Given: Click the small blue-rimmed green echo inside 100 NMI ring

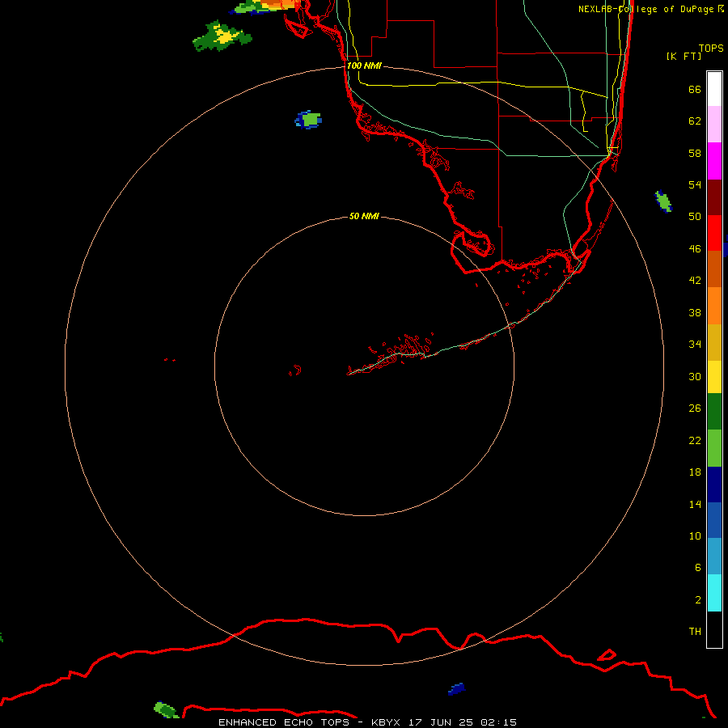Looking at the screenshot, I should (x=308, y=120).
